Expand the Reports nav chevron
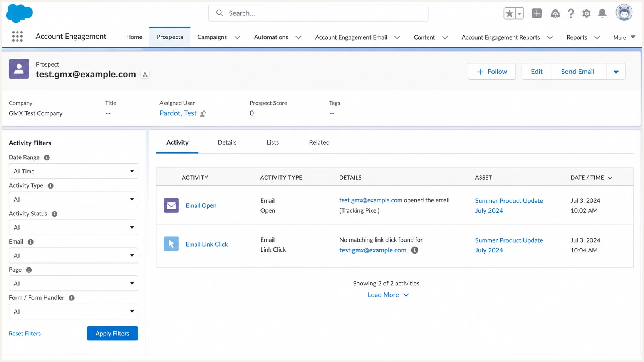The height and width of the screenshot is (362, 644). click(597, 37)
